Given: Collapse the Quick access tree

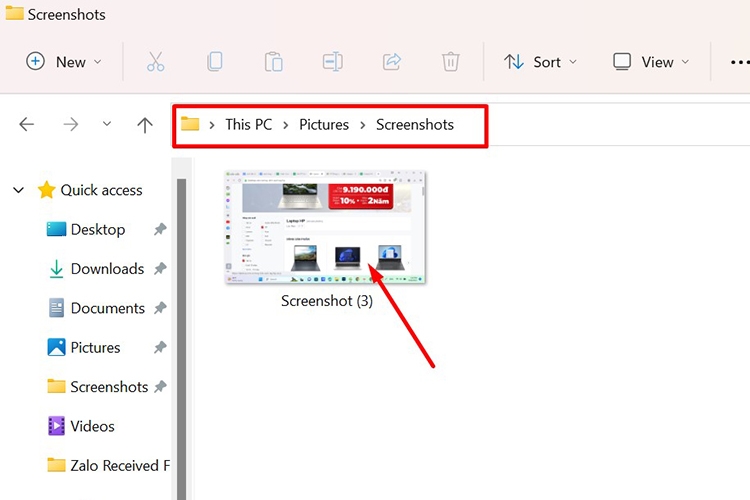Looking at the screenshot, I should click(19, 190).
